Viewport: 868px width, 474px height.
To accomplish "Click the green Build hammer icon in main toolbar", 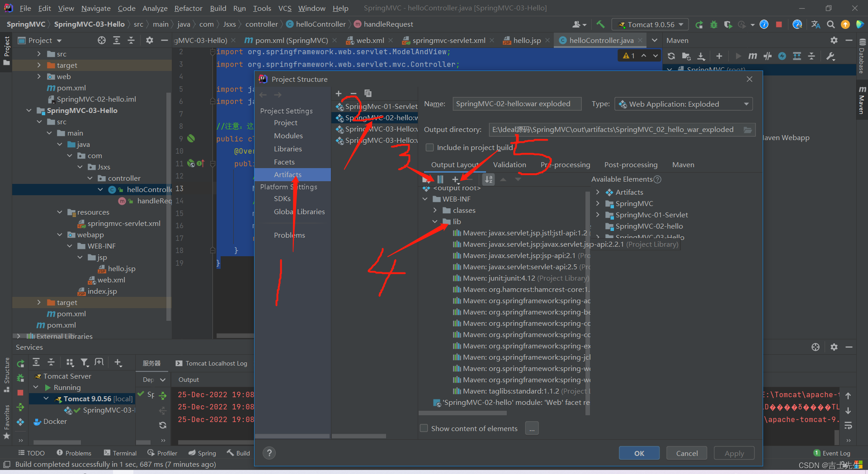I will pos(600,24).
